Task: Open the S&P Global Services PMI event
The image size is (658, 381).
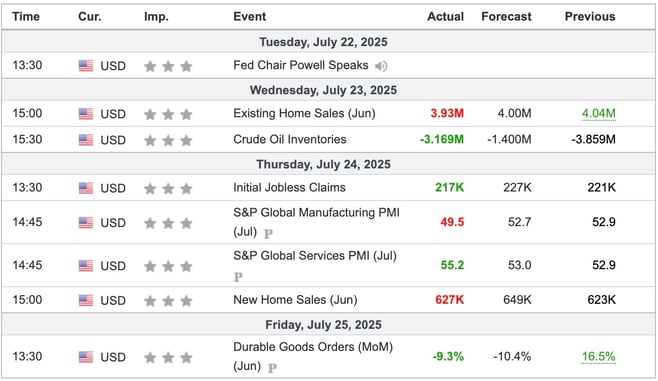Action: click(x=315, y=256)
